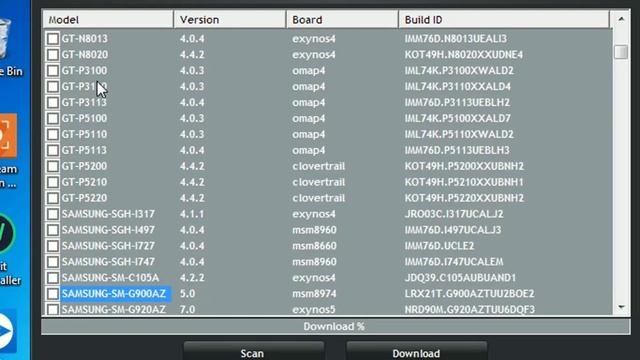Click version 4.1.1 in SGH-I317 row

[x=192, y=214]
